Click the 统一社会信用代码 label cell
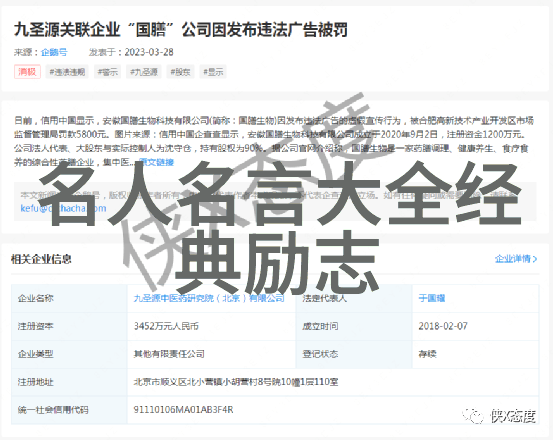 click(x=69, y=410)
